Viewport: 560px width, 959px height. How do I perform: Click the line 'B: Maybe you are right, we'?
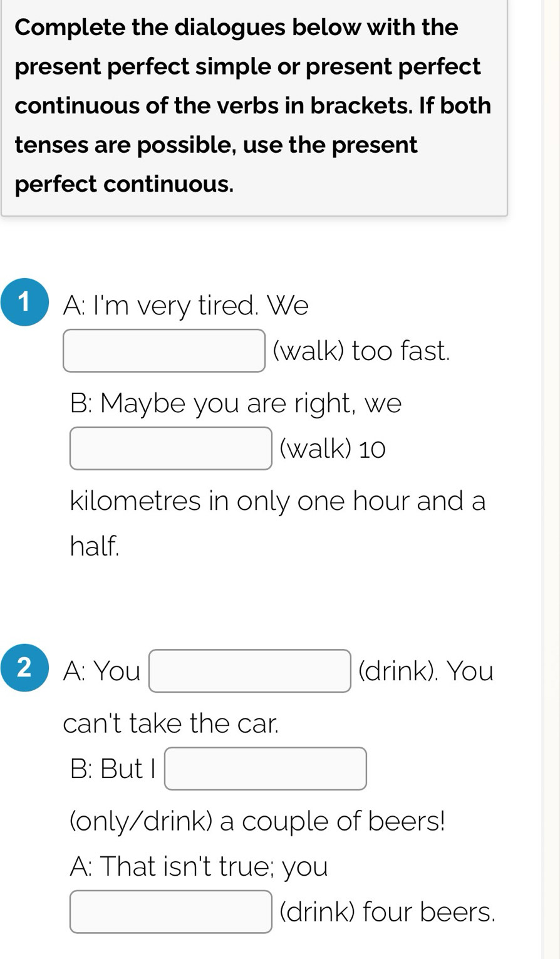236,403
